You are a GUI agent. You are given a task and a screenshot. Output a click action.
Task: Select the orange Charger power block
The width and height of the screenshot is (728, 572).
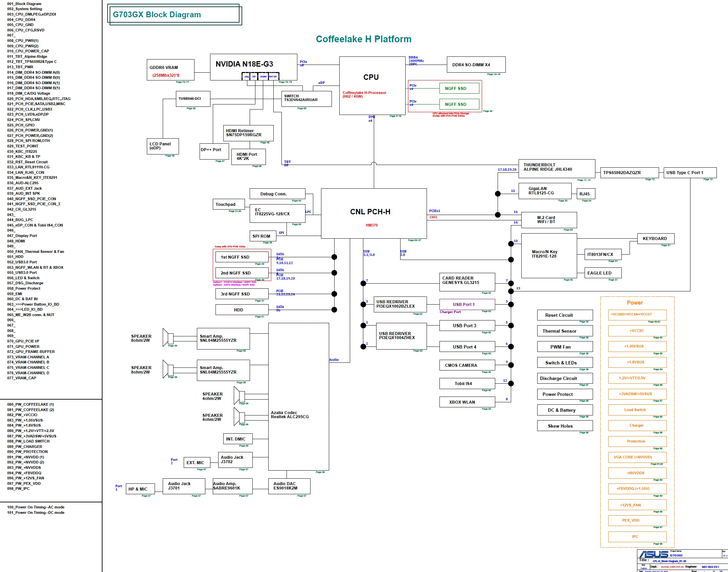637,425
